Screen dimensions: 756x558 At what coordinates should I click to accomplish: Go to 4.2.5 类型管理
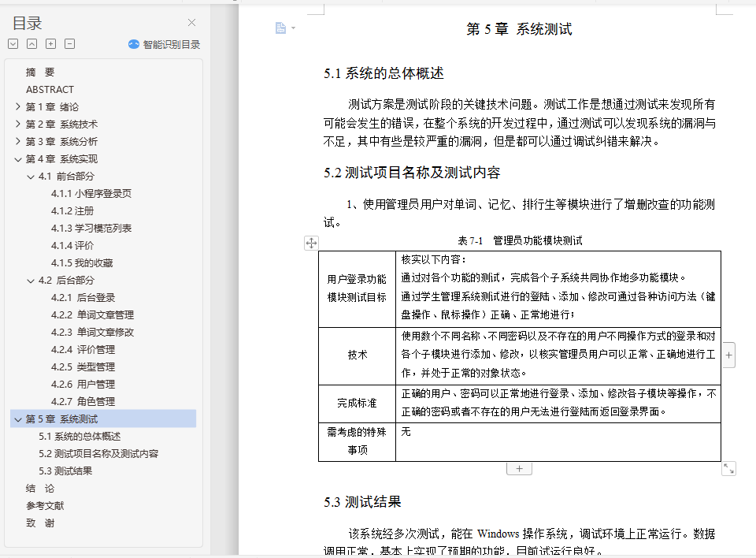[83, 366]
